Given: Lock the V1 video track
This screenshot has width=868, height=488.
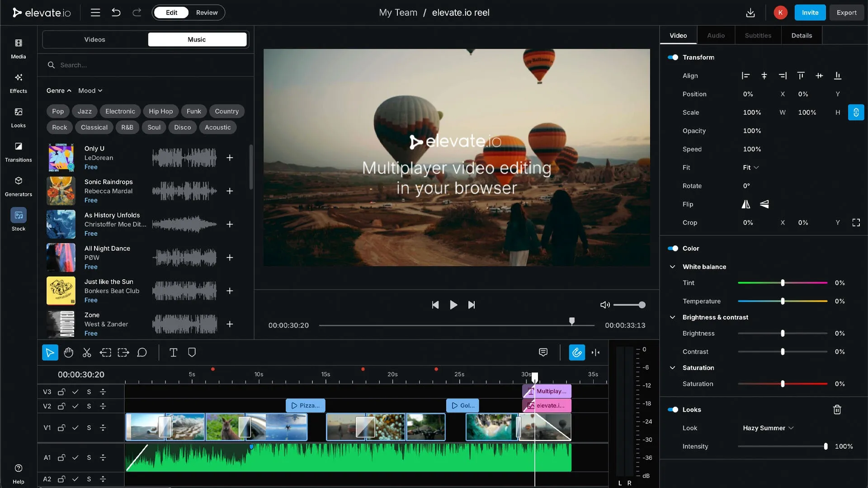Looking at the screenshot, I should coord(61,427).
